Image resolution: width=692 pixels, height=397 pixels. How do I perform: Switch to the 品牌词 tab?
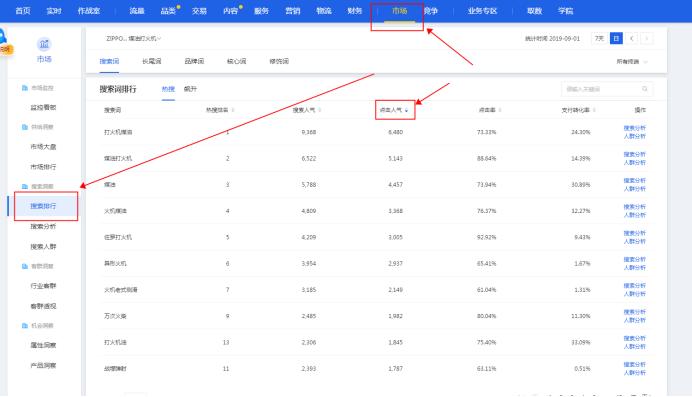pos(194,61)
